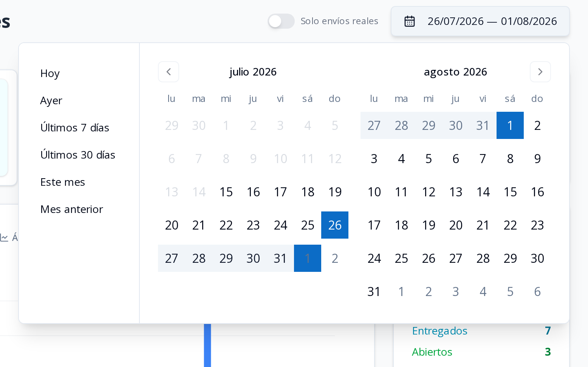Select day 6 in the agosto 2026 bottom row
Viewport: 588px width, 367px height.
pos(537,291)
